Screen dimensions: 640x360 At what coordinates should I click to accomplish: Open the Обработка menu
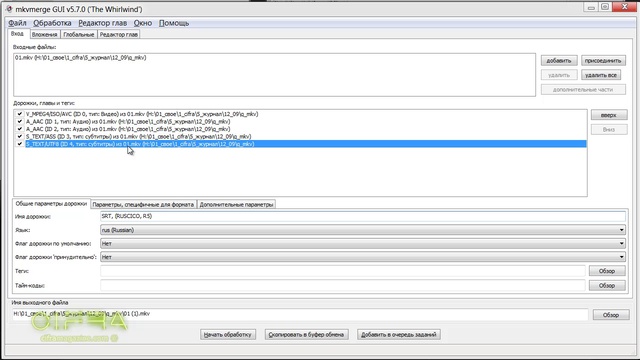pyautogui.click(x=52, y=23)
